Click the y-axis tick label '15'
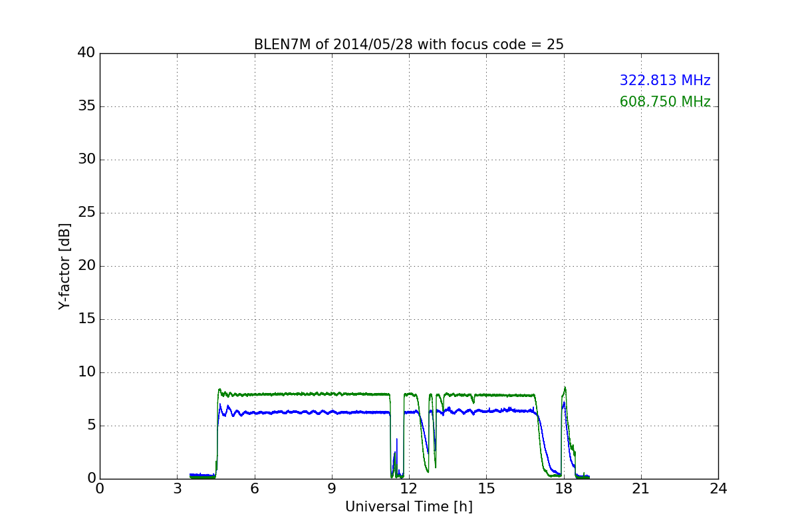Screen dimensions: 798x532 pos(86,319)
